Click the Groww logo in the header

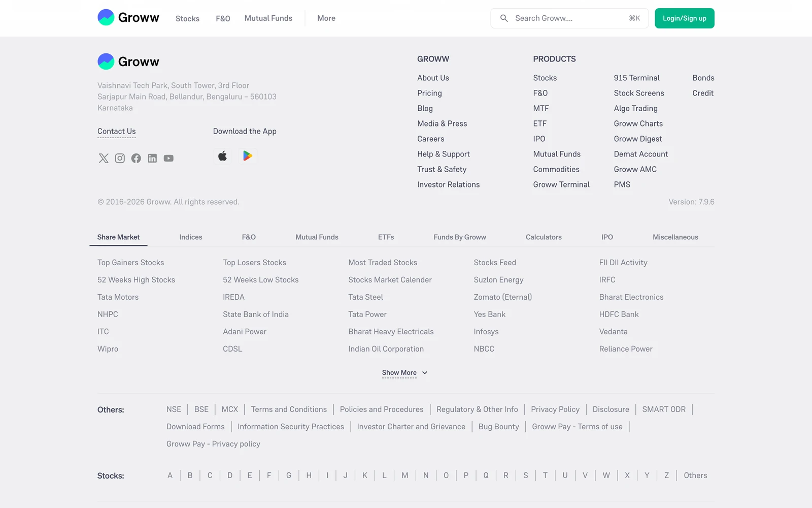[x=128, y=18]
